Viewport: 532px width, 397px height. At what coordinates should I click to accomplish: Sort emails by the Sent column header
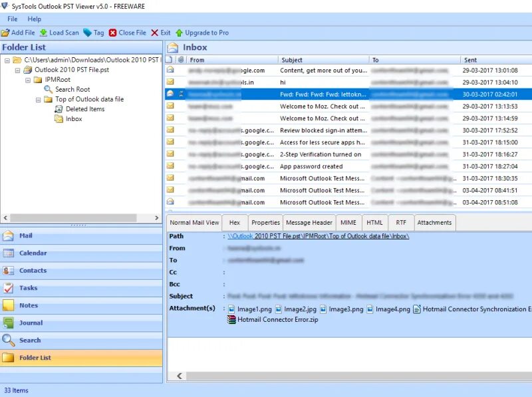tap(496, 60)
